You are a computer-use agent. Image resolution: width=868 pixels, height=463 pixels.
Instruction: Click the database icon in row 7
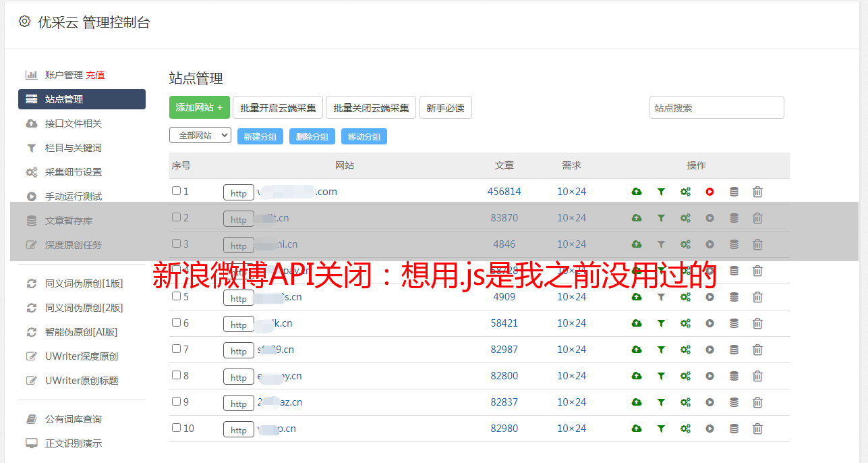[734, 350]
